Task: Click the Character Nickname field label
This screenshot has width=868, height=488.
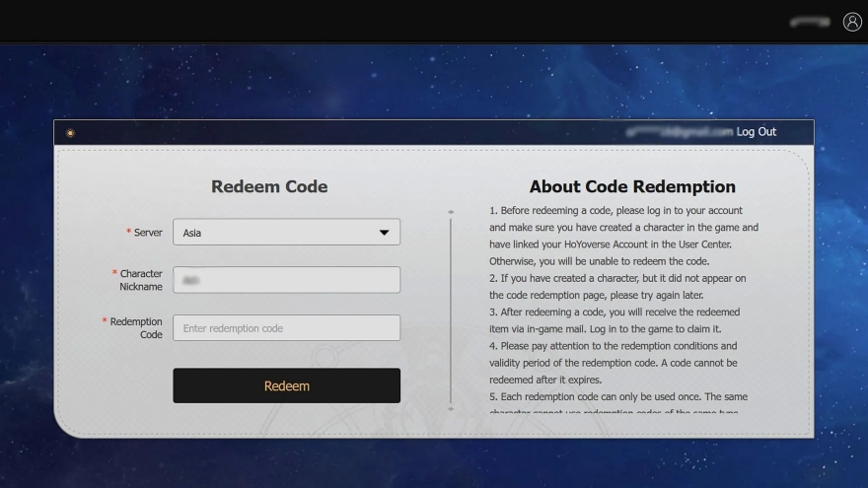Action: tap(140, 280)
